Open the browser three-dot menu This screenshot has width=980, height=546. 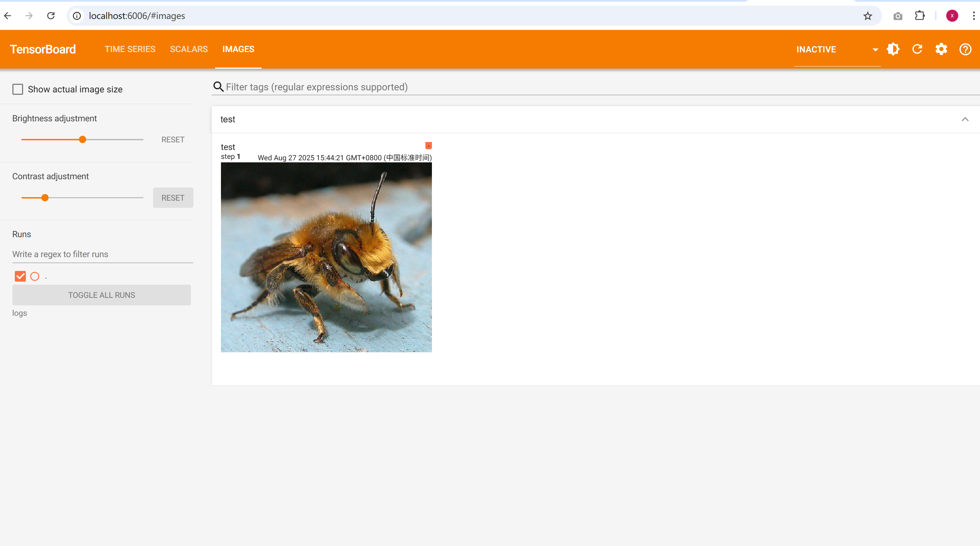click(973, 16)
